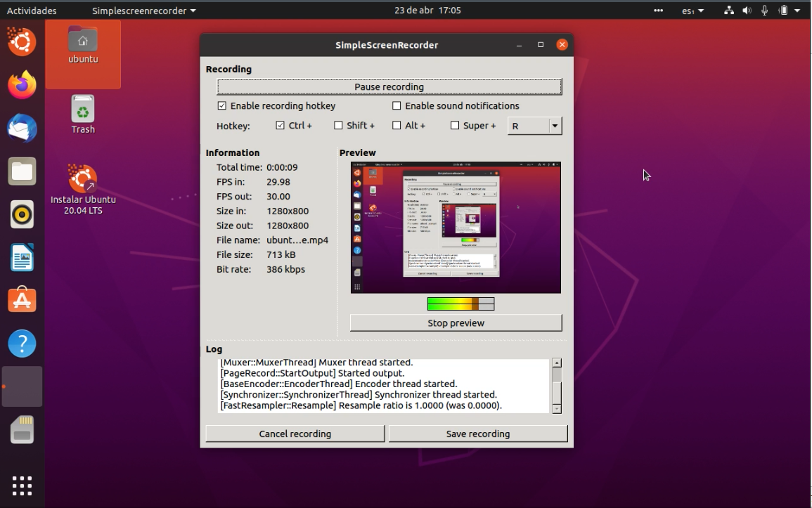This screenshot has height=508, width=812.
Task: Click Pause recording
Action: pyautogui.click(x=389, y=86)
